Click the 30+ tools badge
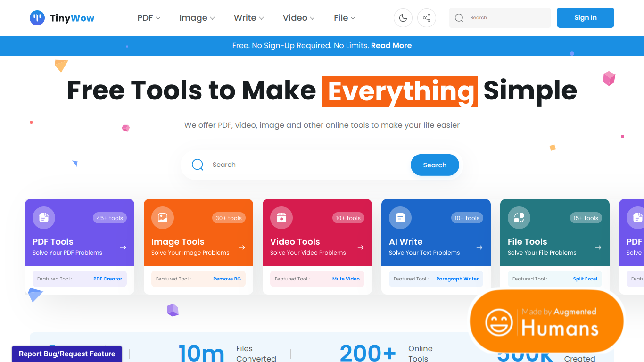Viewport: 644px width, 362px height. click(x=229, y=218)
